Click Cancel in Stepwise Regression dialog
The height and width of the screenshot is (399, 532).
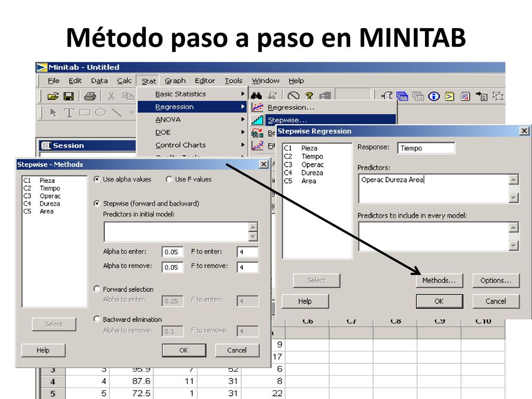tap(496, 301)
